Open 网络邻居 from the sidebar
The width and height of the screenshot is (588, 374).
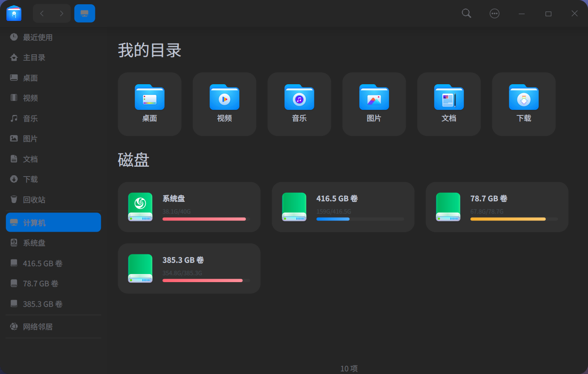(37, 326)
